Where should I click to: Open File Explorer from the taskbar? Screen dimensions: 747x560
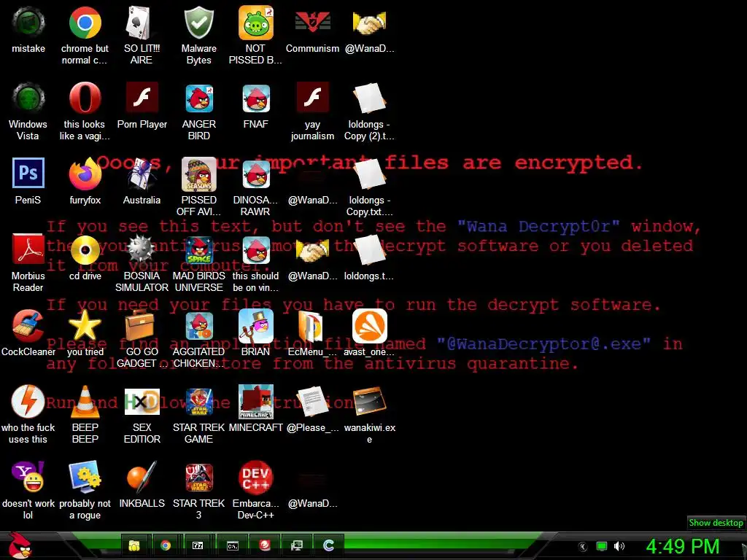[x=134, y=545]
